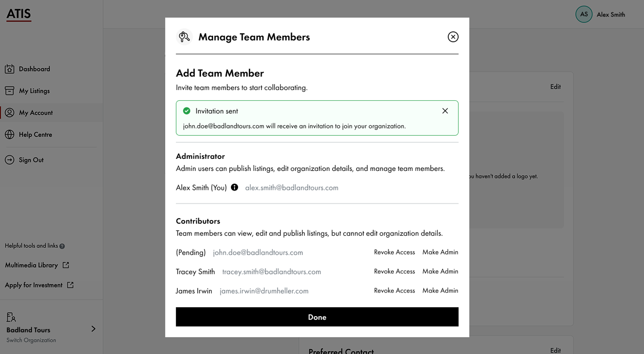Click the external link icon next to Multimedia Library

click(x=66, y=265)
